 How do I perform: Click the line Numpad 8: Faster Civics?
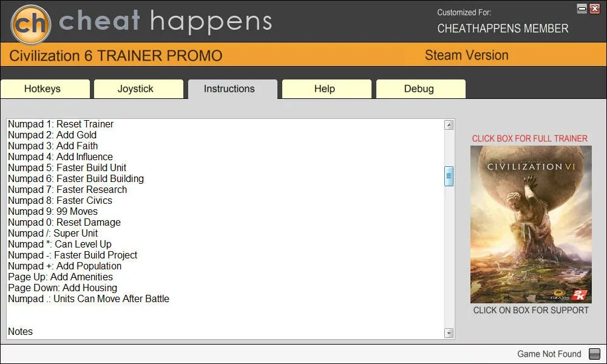60,200
